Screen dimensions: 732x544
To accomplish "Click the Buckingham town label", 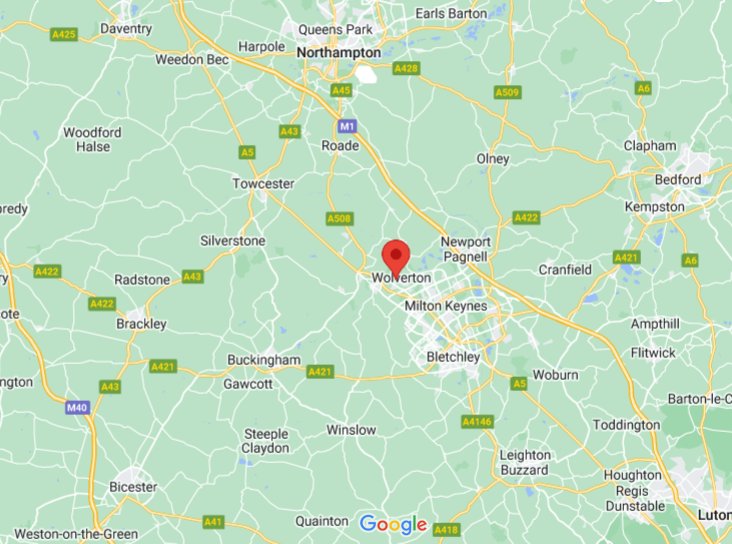I will 264,360.
